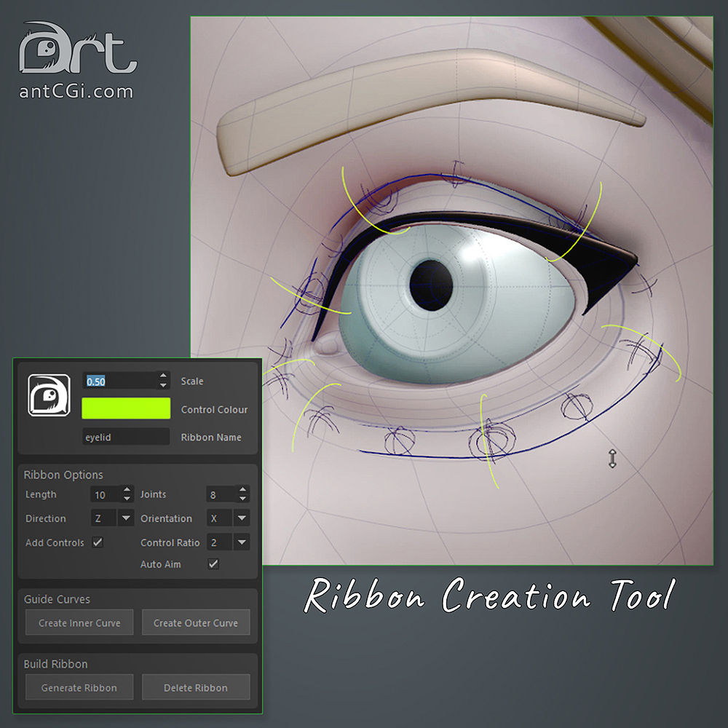This screenshot has width=728, height=728.
Task: Open the Orientation dropdown set to X
Action: coord(229,518)
